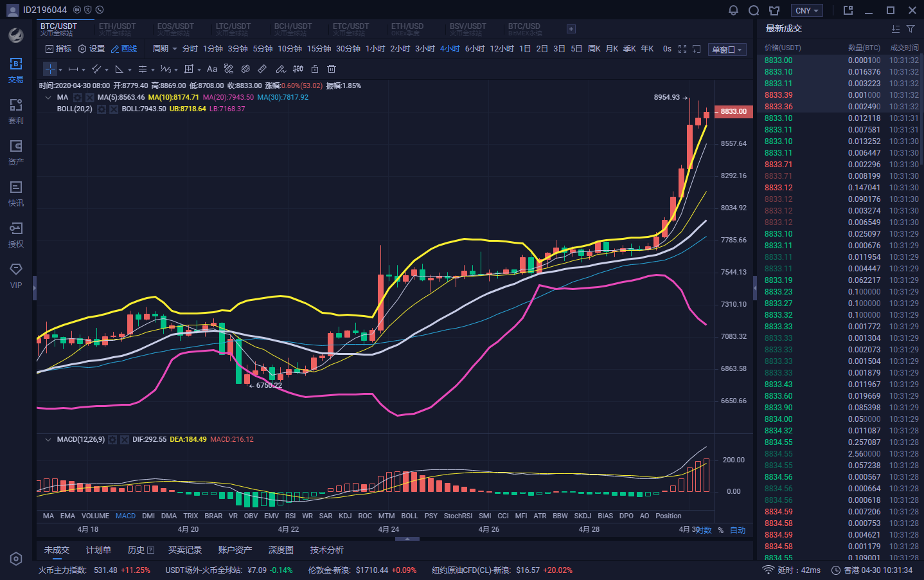Viewport: 924px width, 580px height.
Task: Select VOLUME indicator from indicator bar
Action: (95, 516)
